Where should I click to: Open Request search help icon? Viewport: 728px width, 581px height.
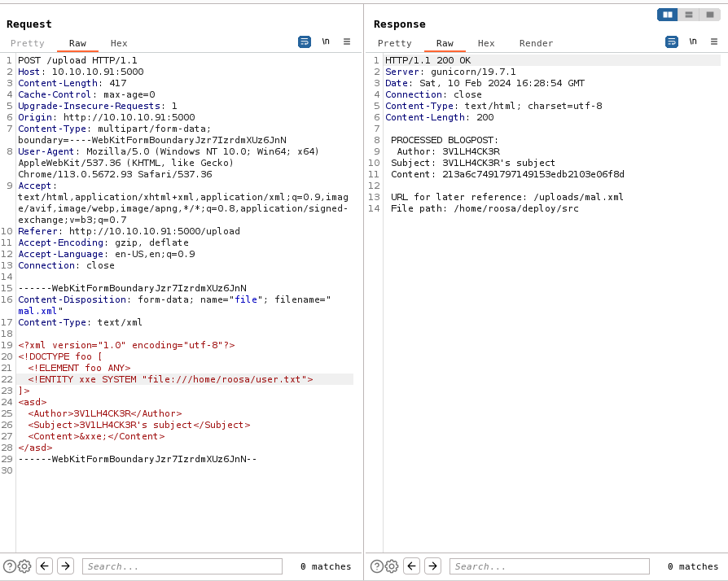pyautogui.click(x=9, y=566)
